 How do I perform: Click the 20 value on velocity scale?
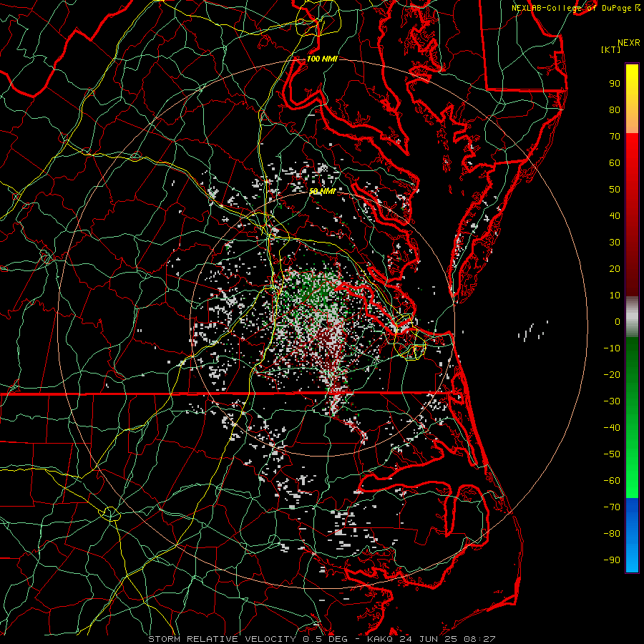[x=615, y=269]
